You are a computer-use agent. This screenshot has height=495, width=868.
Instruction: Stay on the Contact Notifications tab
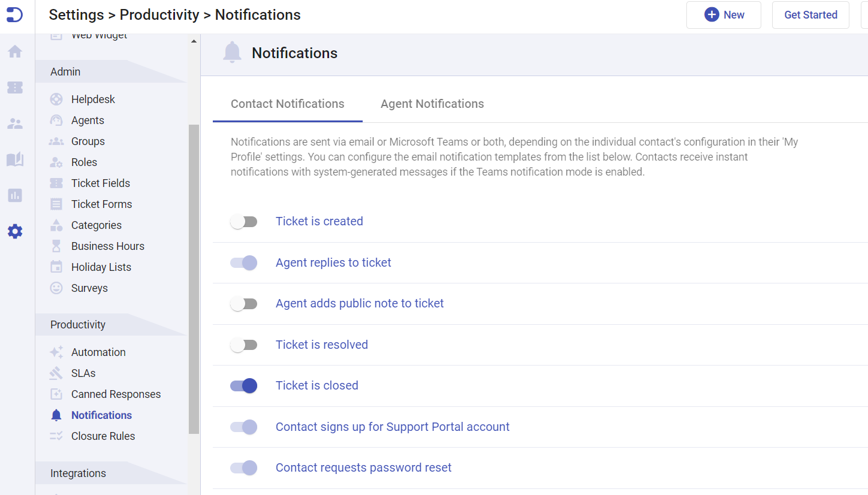point(287,104)
